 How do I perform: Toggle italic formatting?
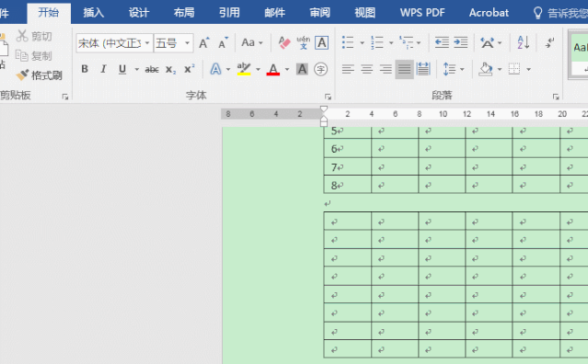click(x=103, y=69)
